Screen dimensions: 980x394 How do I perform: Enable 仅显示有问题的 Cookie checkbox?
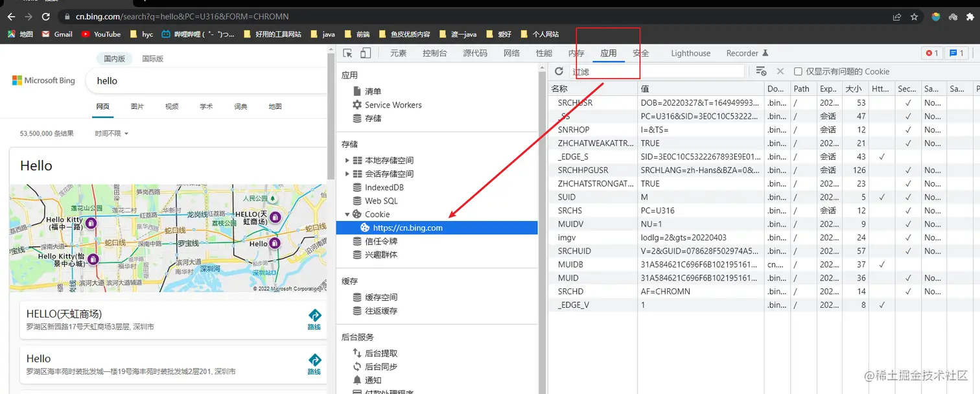[799, 71]
